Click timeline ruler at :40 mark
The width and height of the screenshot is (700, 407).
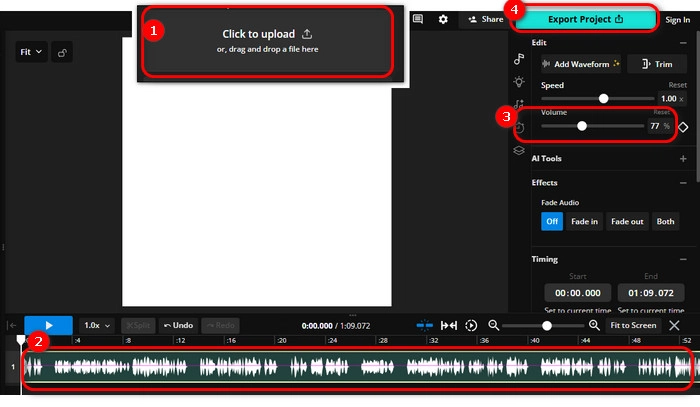click(535, 341)
